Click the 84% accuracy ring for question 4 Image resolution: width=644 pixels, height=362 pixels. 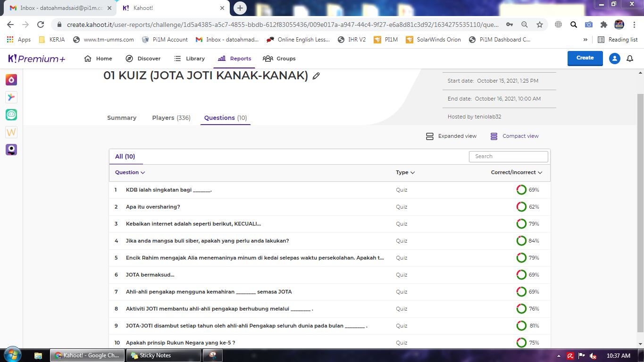(x=521, y=241)
